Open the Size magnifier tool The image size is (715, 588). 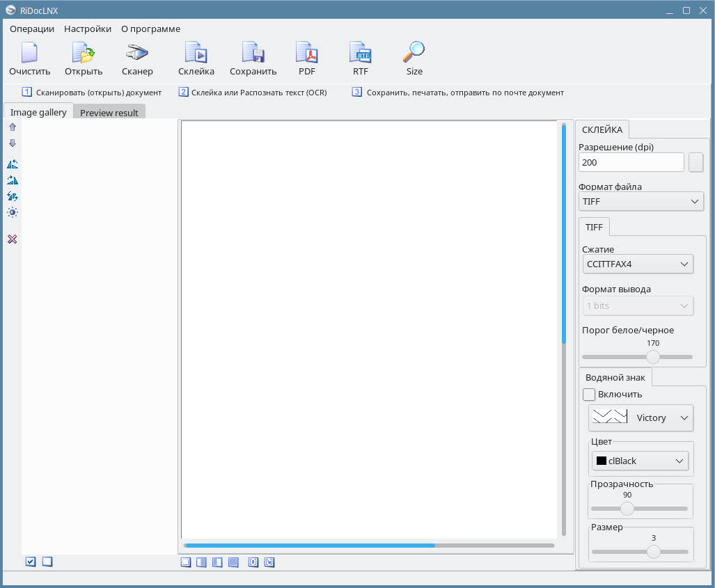pyautogui.click(x=414, y=58)
